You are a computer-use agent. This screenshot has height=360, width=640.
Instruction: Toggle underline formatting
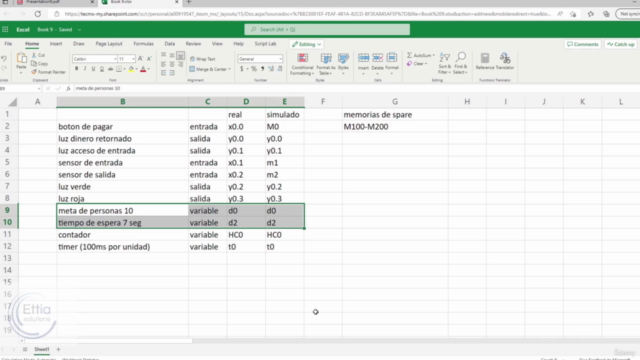pyautogui.click(x=93, y=69)
